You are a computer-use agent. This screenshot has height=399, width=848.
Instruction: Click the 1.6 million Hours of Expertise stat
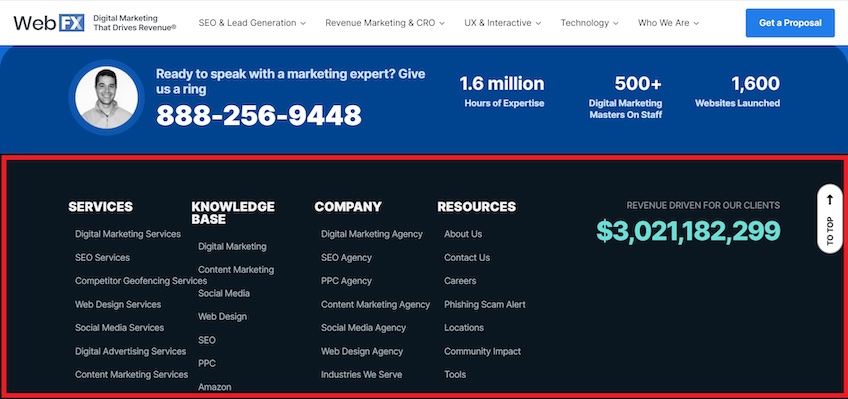click(x=502, y=91)
